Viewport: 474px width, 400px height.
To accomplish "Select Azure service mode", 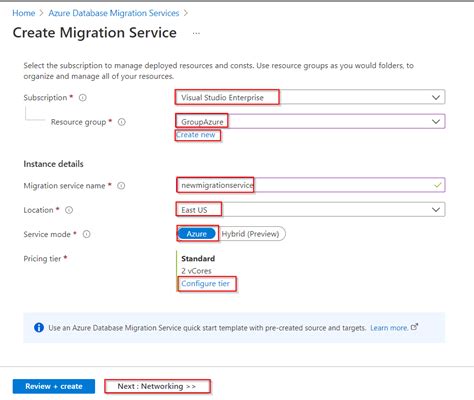I will point(197,234).
